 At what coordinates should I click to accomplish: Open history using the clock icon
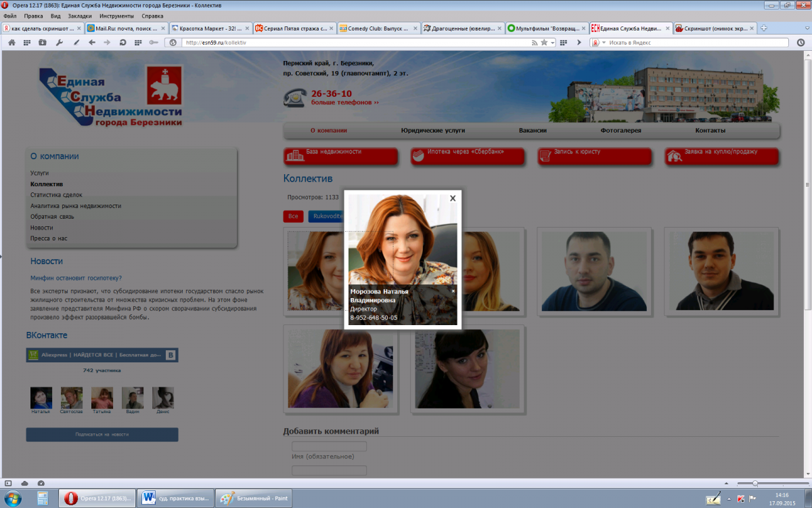click(x=800, y=42)
